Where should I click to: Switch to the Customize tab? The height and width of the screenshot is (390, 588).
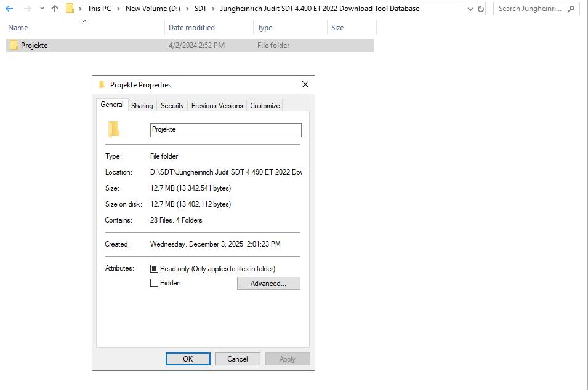pyautogui.click(x=265, y=106)
